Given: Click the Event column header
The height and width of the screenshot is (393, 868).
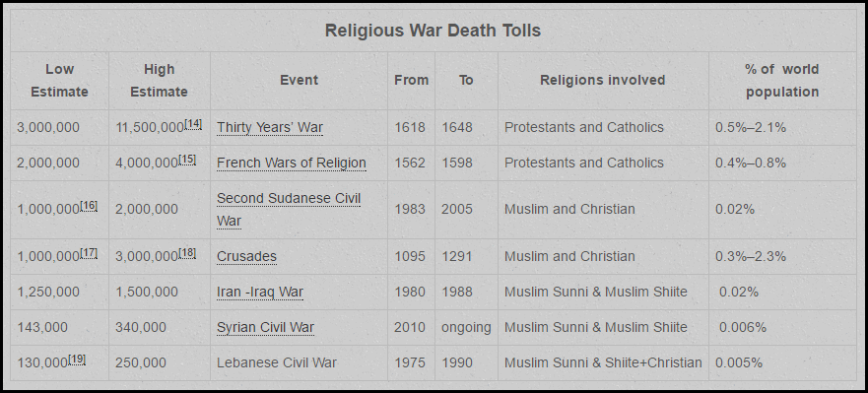Looking at the screenshot, I should pos(299,80).
